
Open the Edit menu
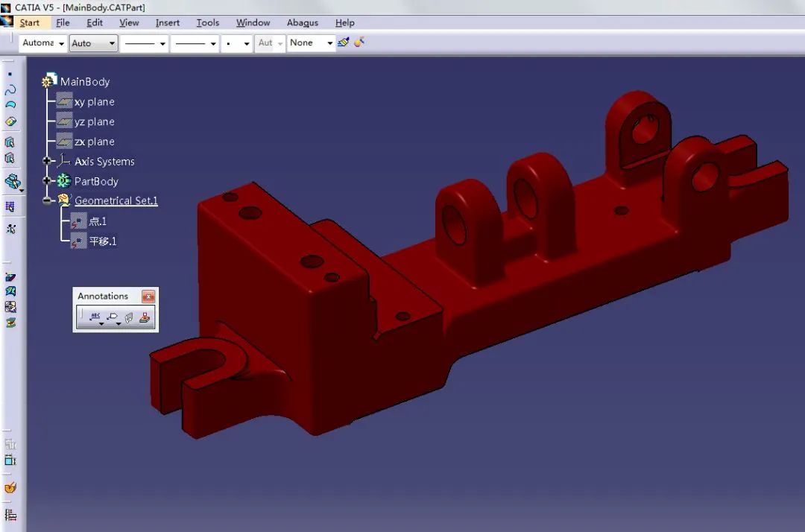tap(95, 22)
